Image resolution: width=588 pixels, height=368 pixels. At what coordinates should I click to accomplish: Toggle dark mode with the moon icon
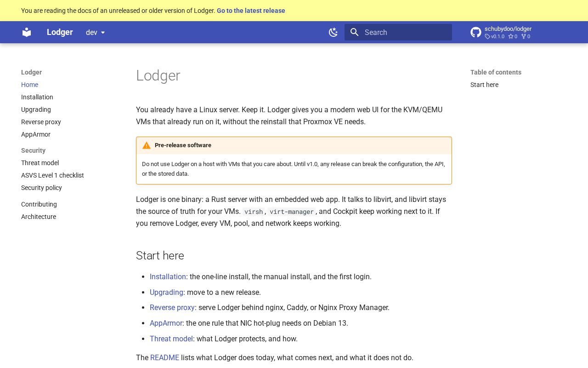click(334, 32)
